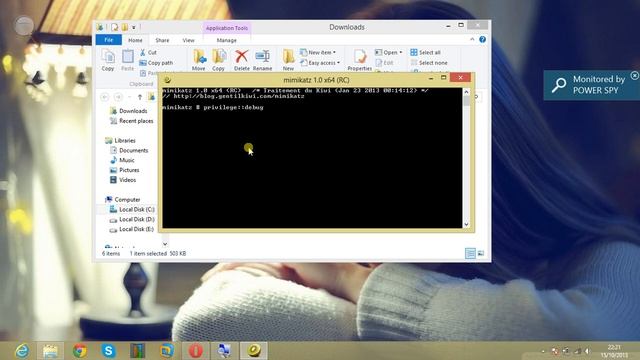The height and width of the screenshot is (360, 640).
Task: Click File Explorer taskbar icon
Action: 50,351
